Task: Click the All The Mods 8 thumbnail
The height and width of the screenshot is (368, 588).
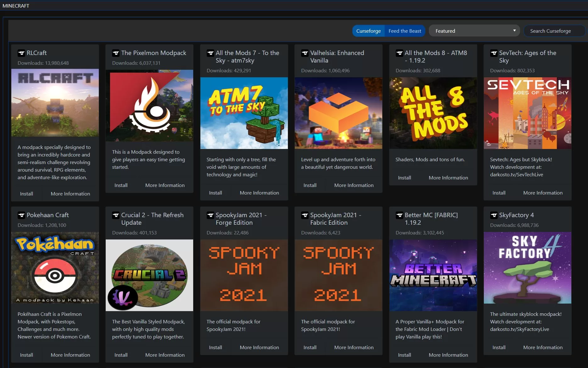Action: coord(433,113)
